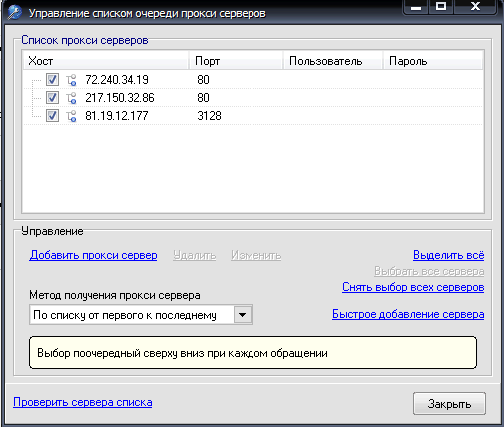Image resolution: width=504 pixels, height=427 pixels.
Task: Click the 'Выделить всё' link
Action: coord(448,255)
